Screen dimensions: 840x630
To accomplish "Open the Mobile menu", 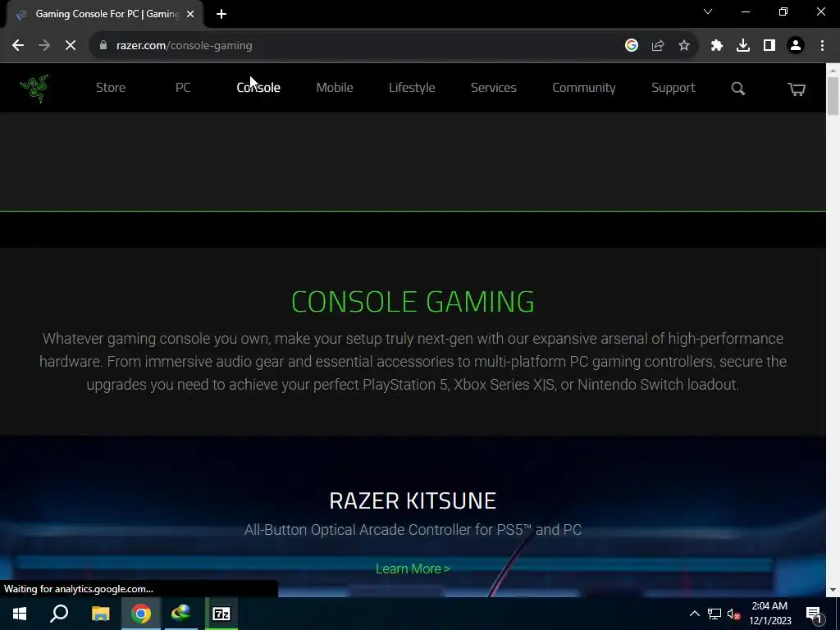I will pos(335,87).
